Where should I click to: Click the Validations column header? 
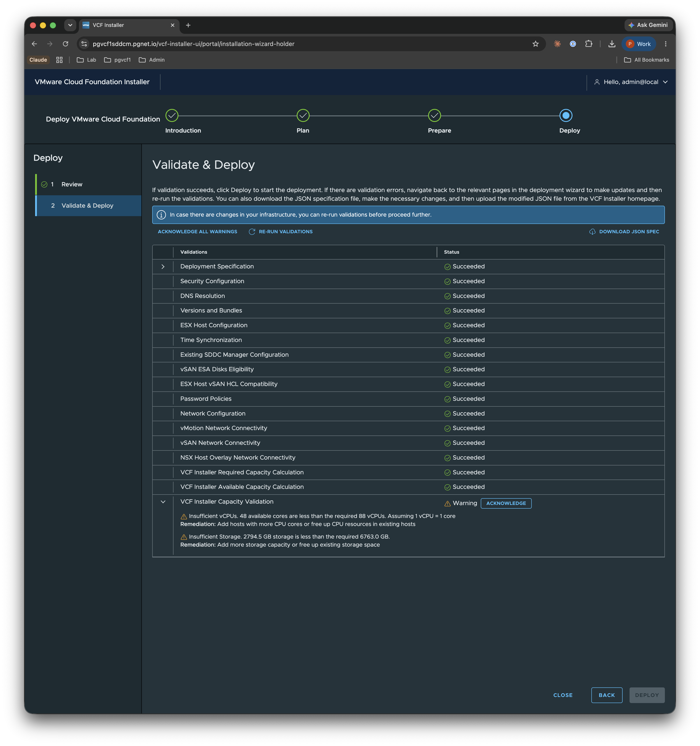point(193,252)
